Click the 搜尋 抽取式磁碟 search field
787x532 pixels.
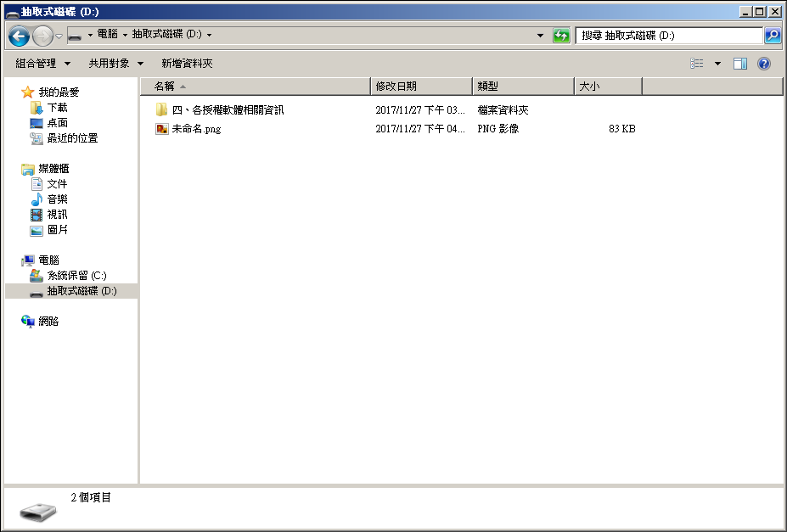click(x=669, y=36)
